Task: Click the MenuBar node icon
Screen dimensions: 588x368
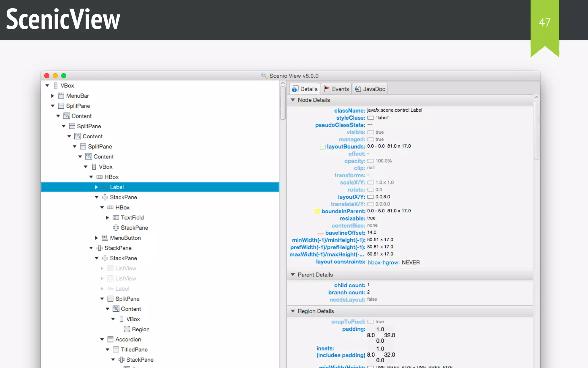Action: click(61, 96)
